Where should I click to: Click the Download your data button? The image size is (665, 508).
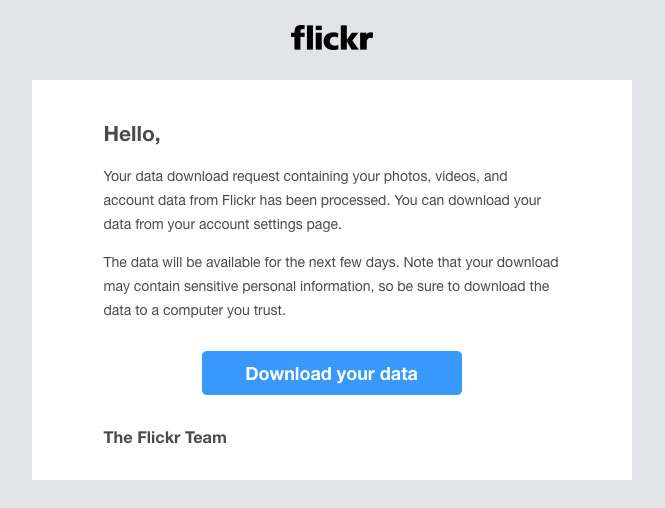click(x=332, y=373)
